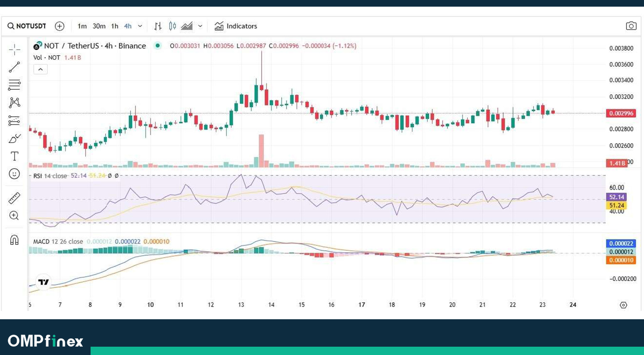Click the RSI 14 close legend
Screen dimensions: 644x355
[x=50, y=176]
